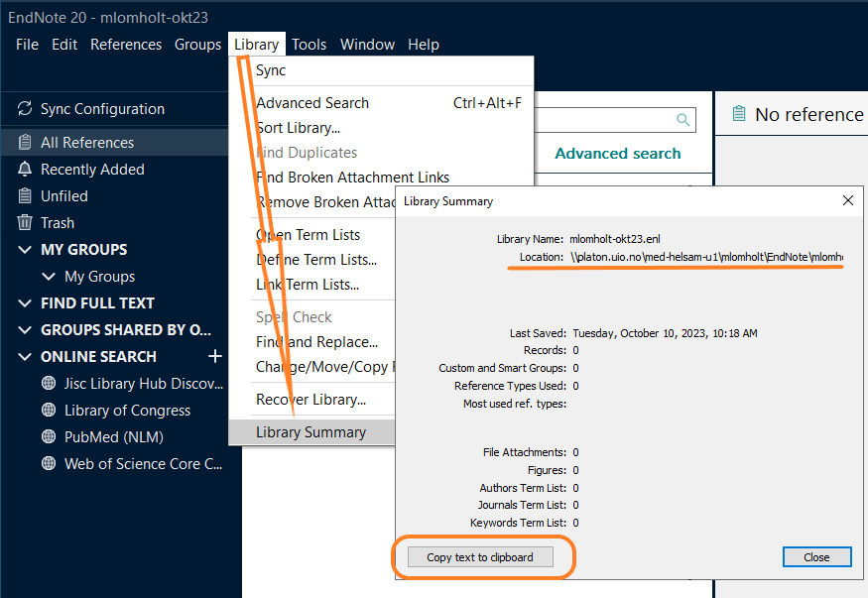Click the Unfiled clipboard icon
The height and width of the screenshot is (598, 868).
[x=25, y=195]
